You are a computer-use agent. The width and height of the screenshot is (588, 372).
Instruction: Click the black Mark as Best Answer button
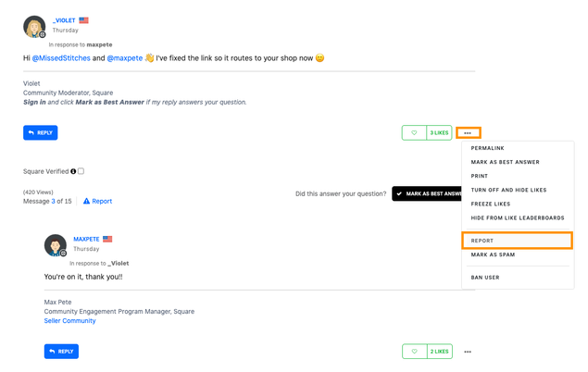pos(427,193)
